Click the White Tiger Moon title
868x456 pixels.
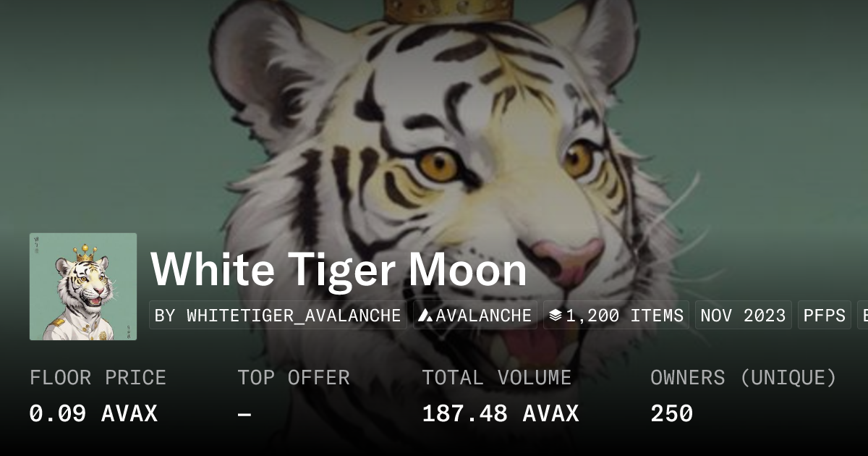tap(339, 269)
